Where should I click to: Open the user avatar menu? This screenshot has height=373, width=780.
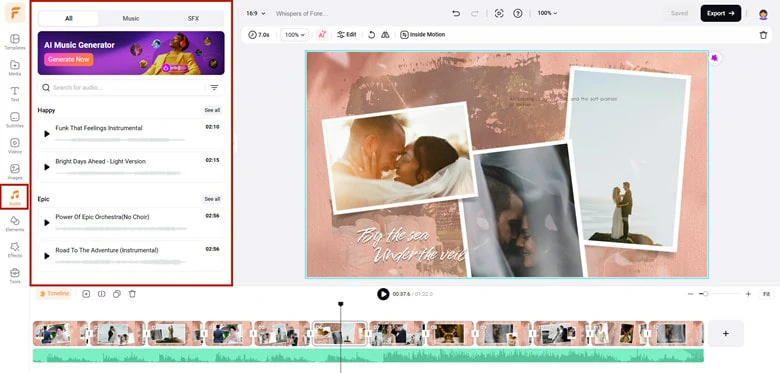[763, 14]
